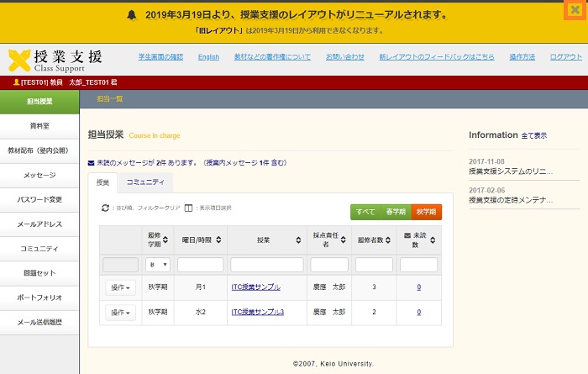Click the 授業 name filter text field
This screenshot has height=374, width=588.
pyautogui.click(x=266, y=265)
